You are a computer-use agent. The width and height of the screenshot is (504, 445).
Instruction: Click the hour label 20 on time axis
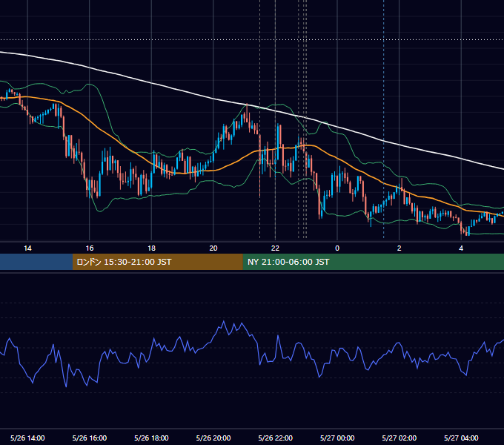(x=213, y=248)
